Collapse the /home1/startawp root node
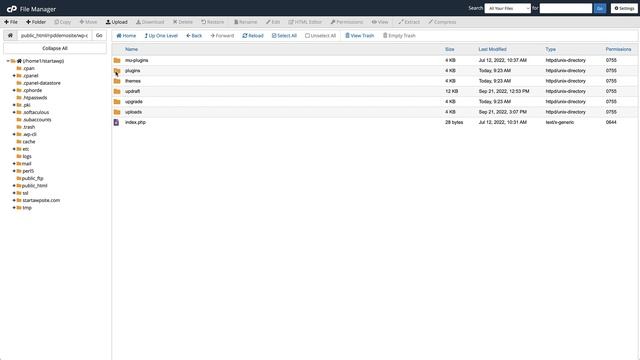640x360 pixels. click(8, 61)
